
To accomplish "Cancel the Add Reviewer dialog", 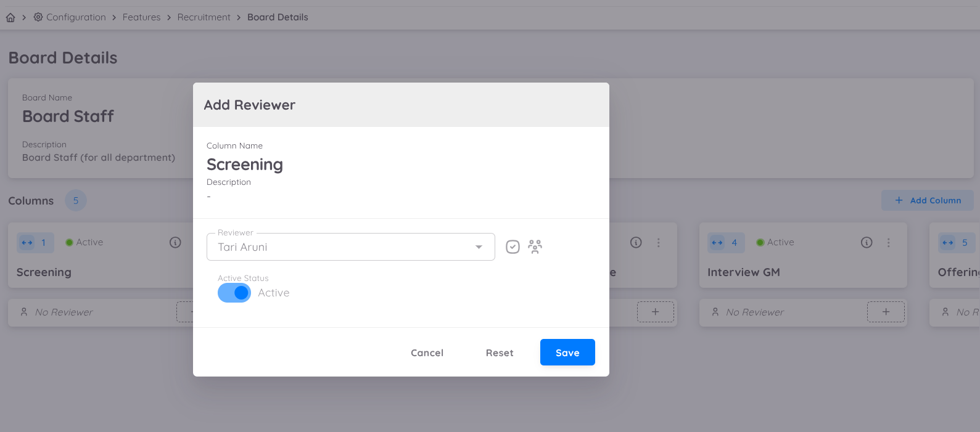I will point(427,353).
